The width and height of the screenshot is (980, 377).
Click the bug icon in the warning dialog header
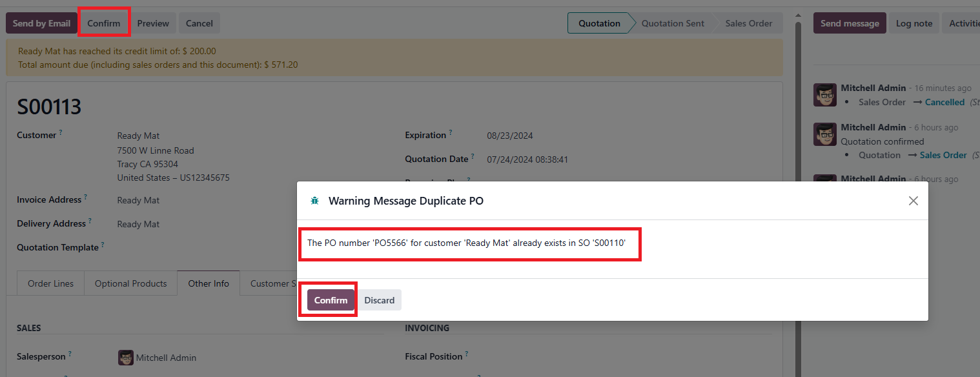(314, 201)
